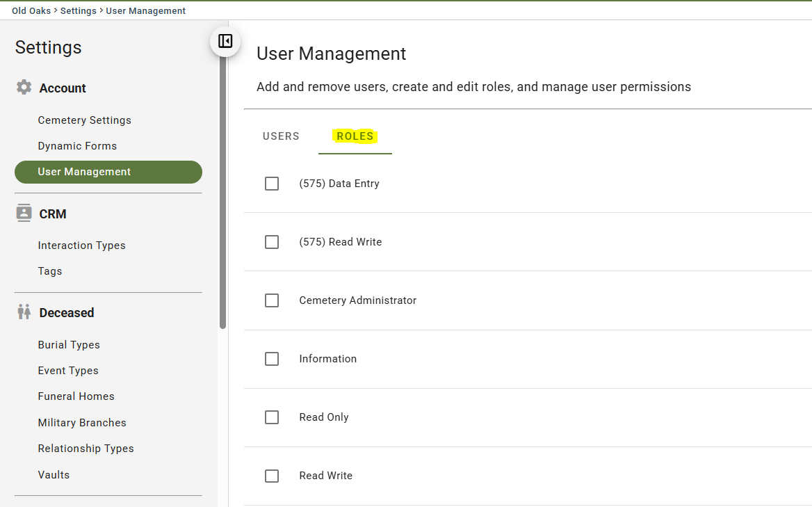Viewport: 812px width, 507px height.
Task: Click the Account section heading
Action: coord(63,88)
